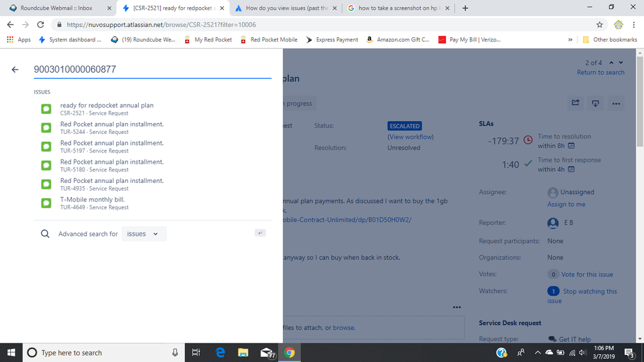Open Other bookmarks folder
The height and width of the screenshot is (362, 644).
610,40
